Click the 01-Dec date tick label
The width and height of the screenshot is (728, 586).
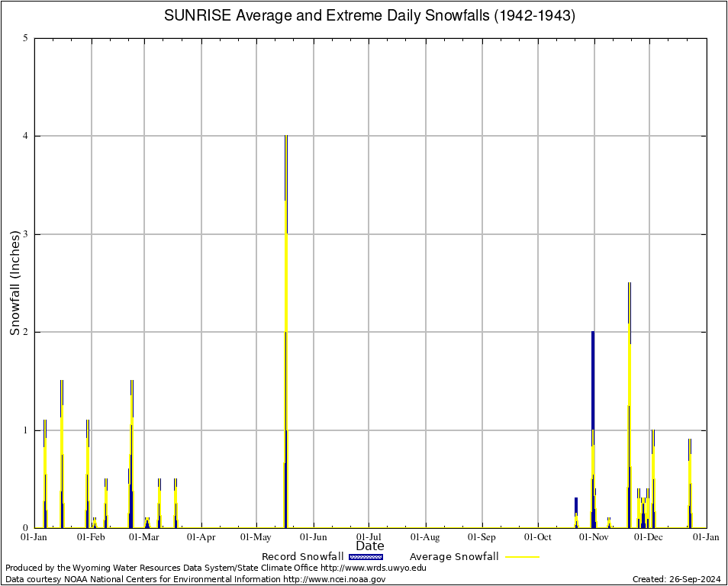click(649, 537)
